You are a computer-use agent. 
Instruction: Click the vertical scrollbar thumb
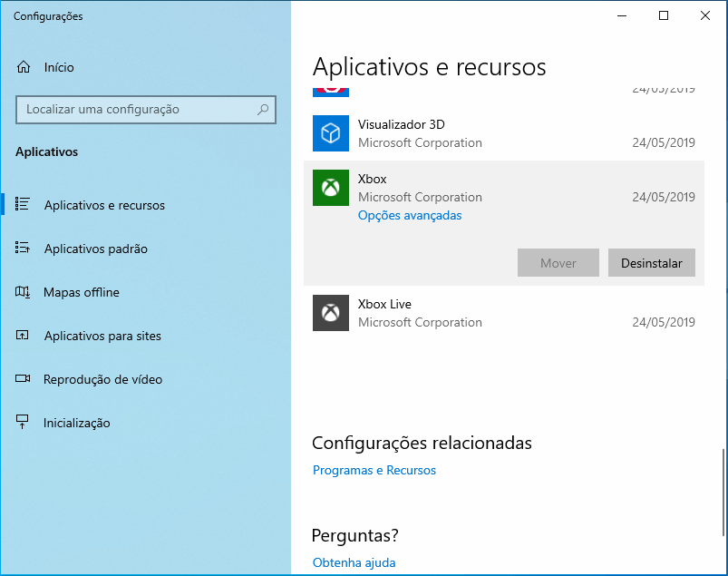pos(723,493)
